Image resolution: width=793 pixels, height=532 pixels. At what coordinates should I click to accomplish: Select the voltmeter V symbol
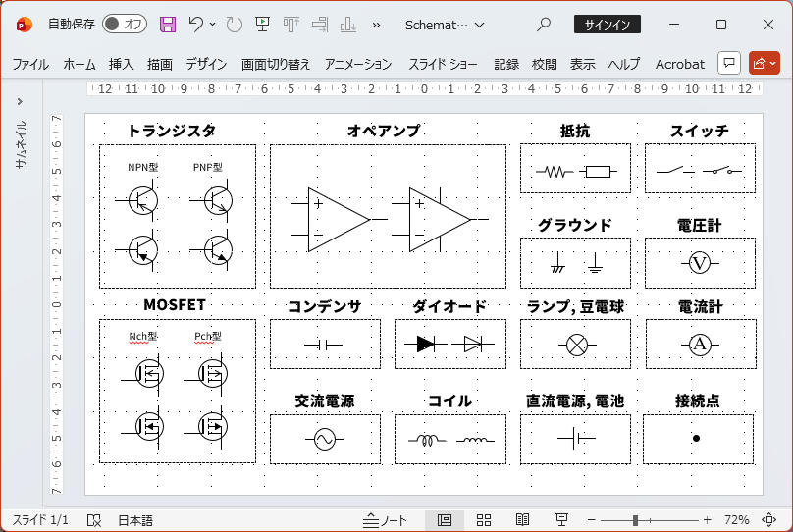[700, 263]
